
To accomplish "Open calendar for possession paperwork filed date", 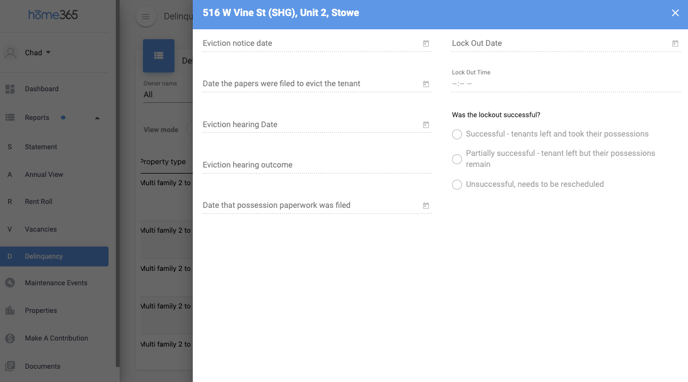I will click(426, 205).
